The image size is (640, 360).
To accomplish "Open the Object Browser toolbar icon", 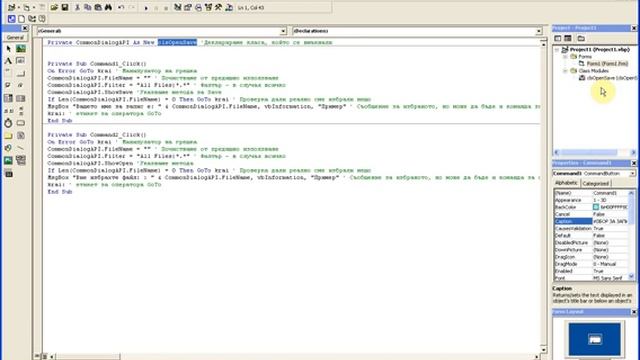I will coord(209,7).
